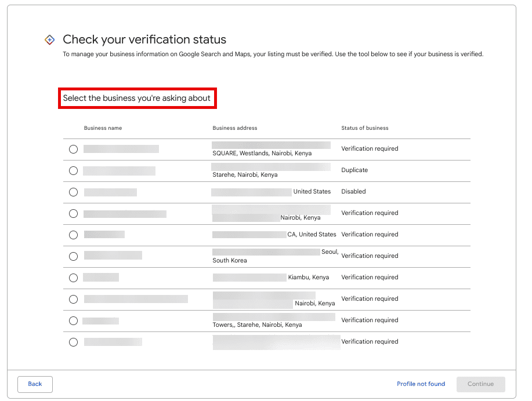Click the 'Towers,, Starehe, Nairobi, Kenya' address
The height and width of the screenshot is (401, 532).
pyautogui.click(x=257, y=325)
